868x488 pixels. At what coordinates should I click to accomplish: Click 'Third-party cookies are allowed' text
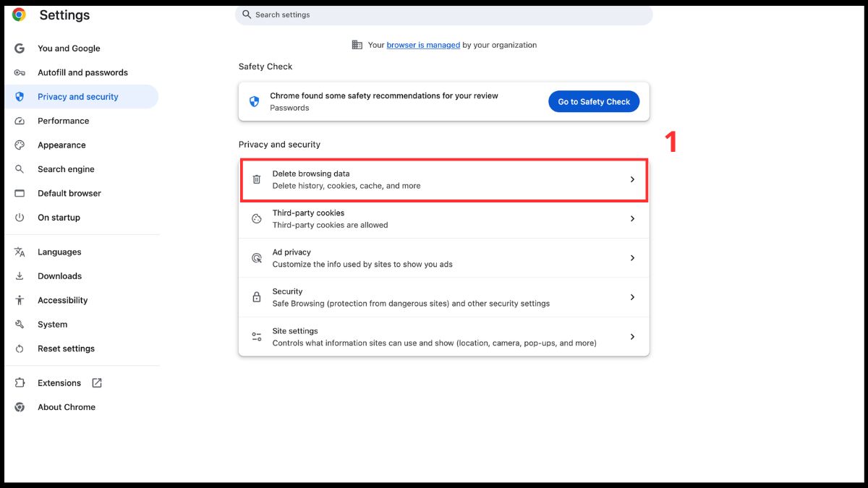(x=330, y=225)
